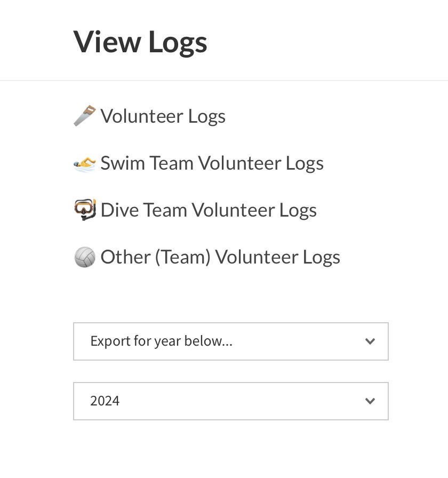Screen dimensions: 448x478
Task: Open the Volunteer Logs link
Action: point(163,116)
